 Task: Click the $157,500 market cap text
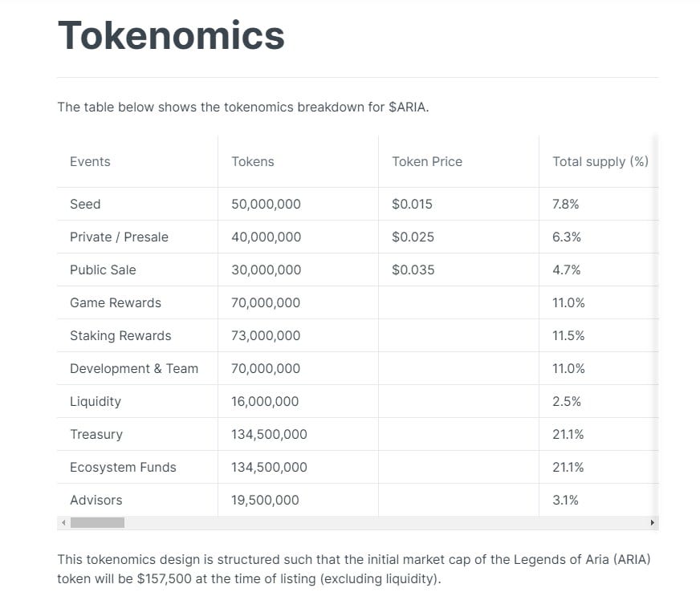[165, 578]
